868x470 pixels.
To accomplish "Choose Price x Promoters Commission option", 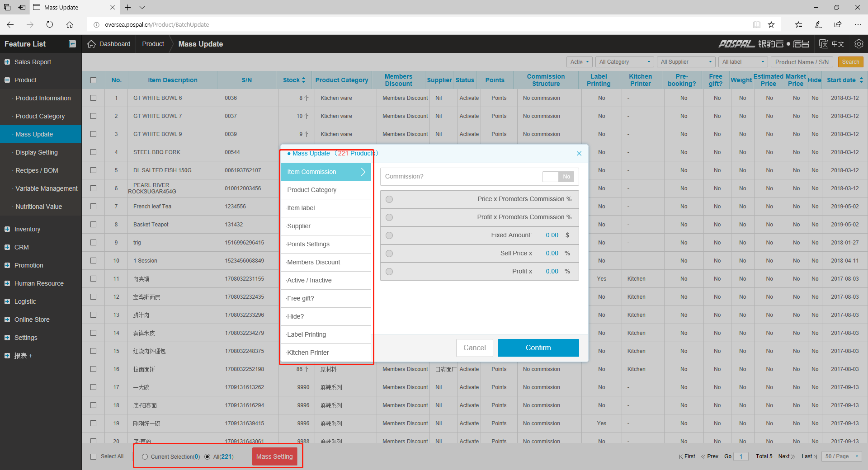I will pos(389,199).
